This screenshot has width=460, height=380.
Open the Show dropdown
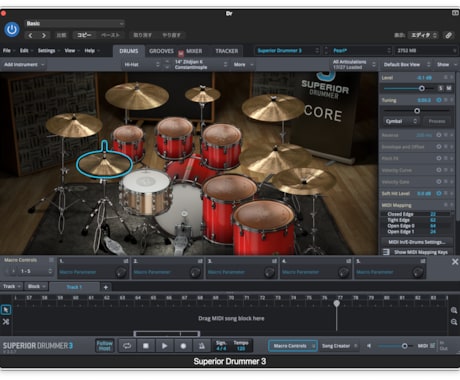click(447, 65)
